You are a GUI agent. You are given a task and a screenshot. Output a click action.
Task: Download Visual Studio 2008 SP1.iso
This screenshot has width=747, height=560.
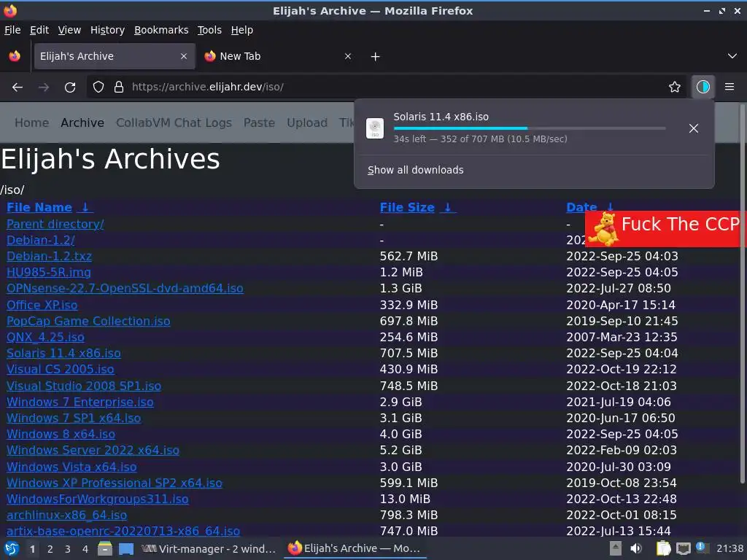84,386
